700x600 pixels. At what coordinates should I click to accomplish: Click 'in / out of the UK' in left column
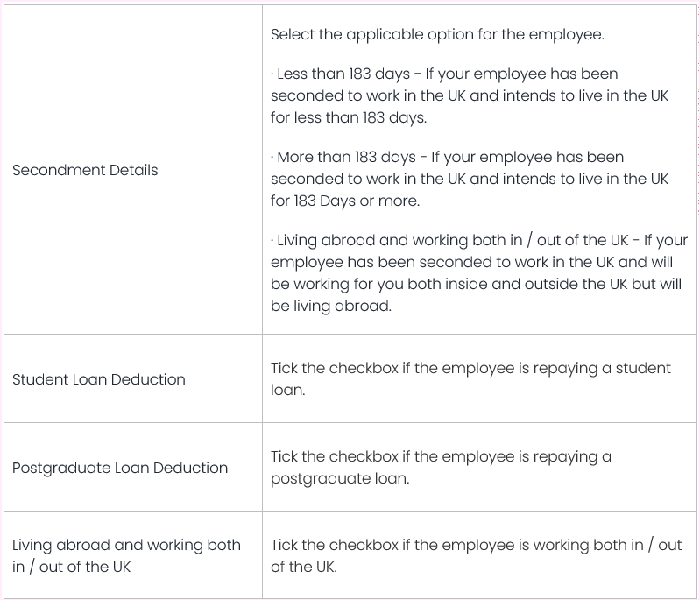pyautogui.click(x=71, y=567)
